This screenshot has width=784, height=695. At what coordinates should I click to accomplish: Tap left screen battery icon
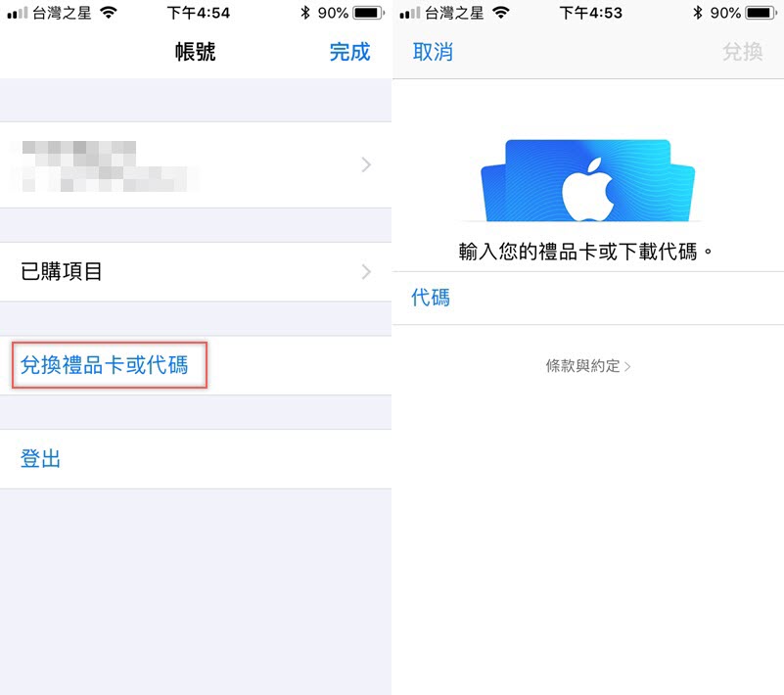368,13
